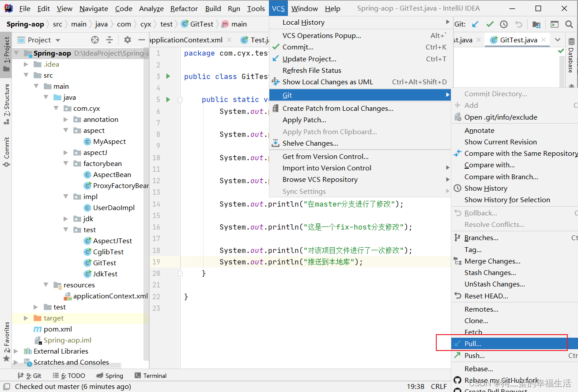Image resolution: width=578 pixels, height=392 pixels.
Task: Open Git Show History clock icon in toolbar
Action: (504, 24)
